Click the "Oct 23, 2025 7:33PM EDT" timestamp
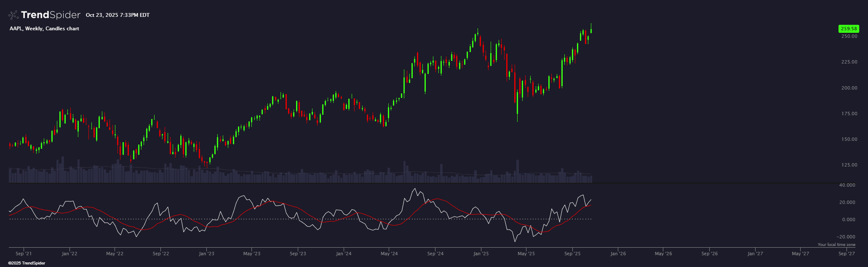Image resolution: width=868 pixels, height=267 pixels. (x=118, y=15)
